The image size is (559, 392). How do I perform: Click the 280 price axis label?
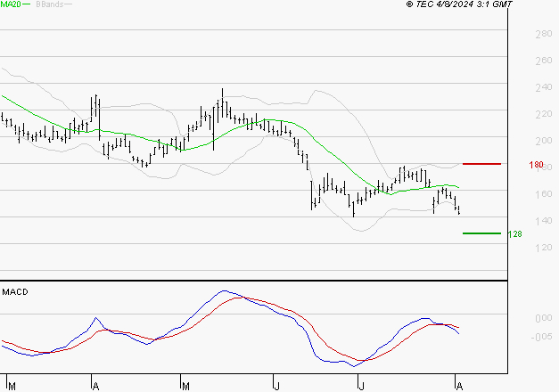[544, 34]
